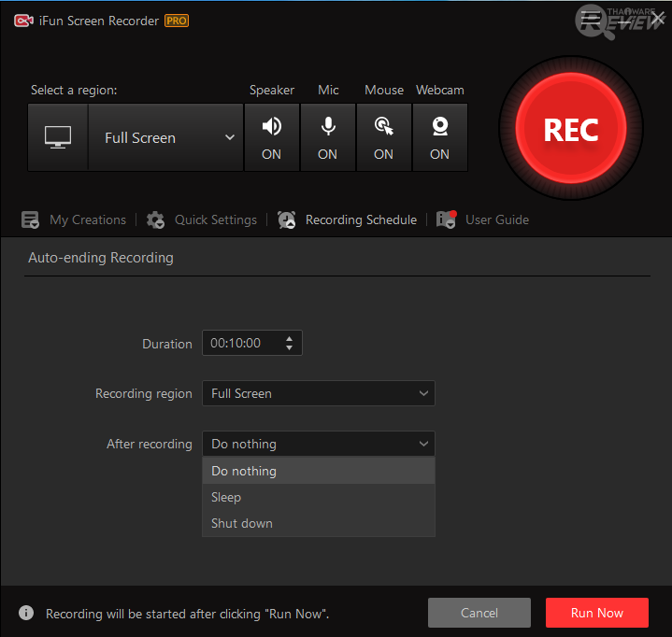Start recording with the red REC button

(x=570, y=129)
